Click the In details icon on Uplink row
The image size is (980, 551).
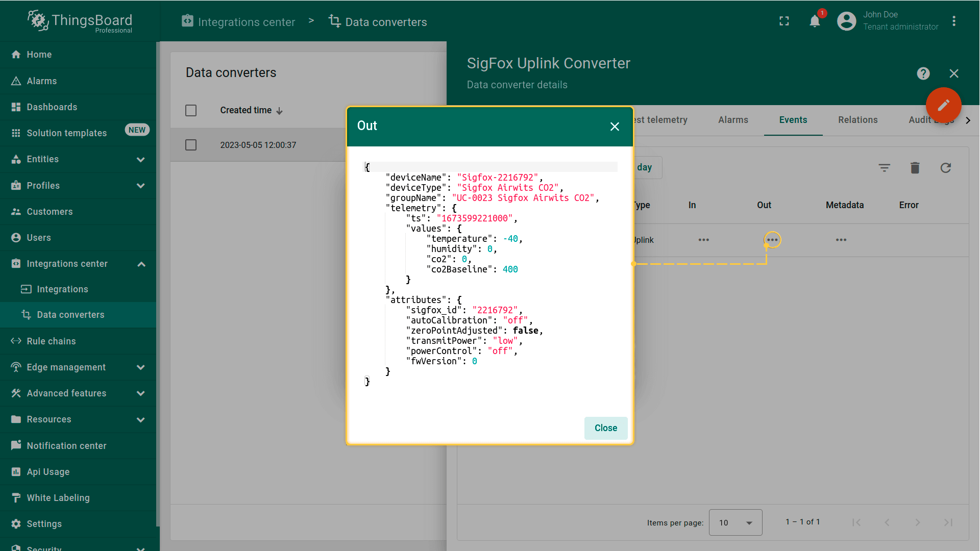703,239
